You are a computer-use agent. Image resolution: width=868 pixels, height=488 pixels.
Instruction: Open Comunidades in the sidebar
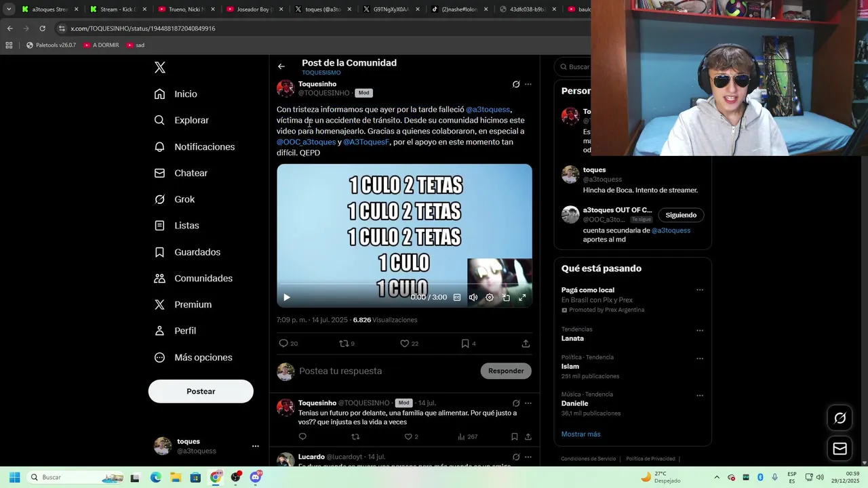tap(193, 279)
